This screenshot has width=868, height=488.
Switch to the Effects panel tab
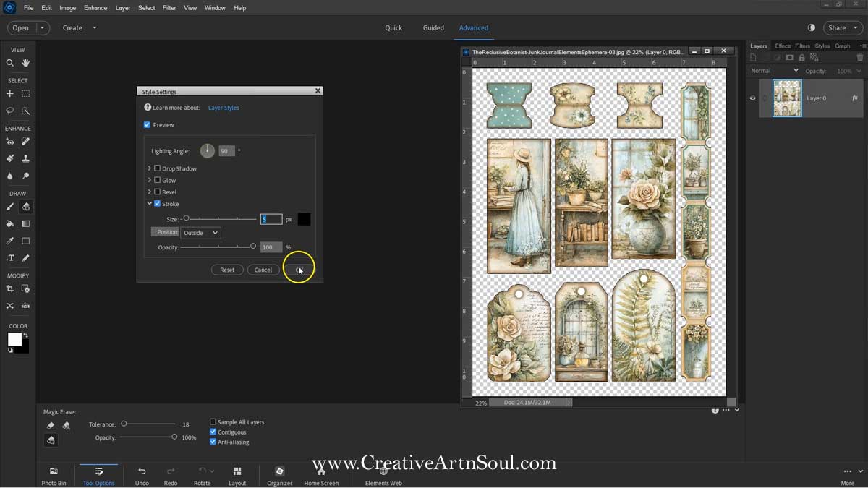(783, 46)
